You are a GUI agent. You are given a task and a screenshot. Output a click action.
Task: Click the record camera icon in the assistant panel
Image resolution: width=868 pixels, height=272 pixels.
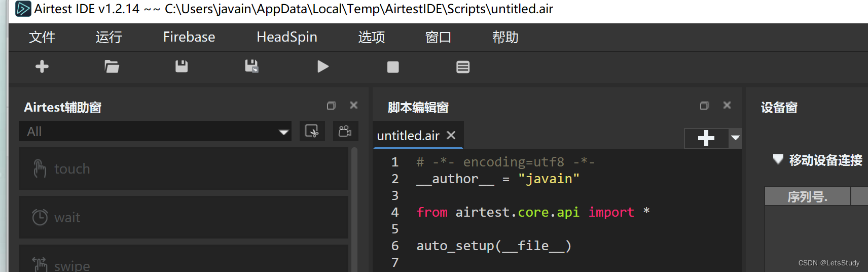click(x=345, y=131)
